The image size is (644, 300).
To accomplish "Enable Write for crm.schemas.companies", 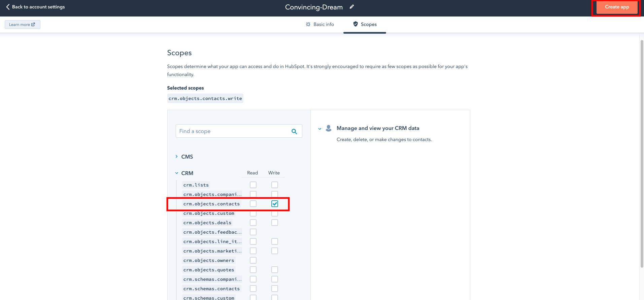I will pyautogui.click(x=275, y=279).
